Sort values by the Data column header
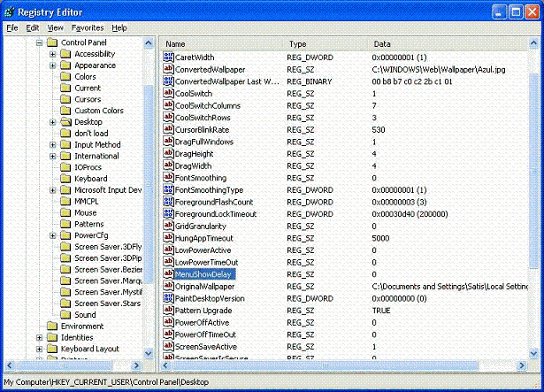Viewport: 544px width, 392px height. pyautogui.click(x=448, y=44)
